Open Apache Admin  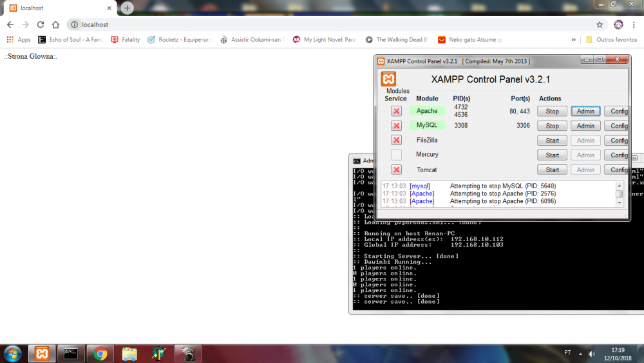click(x=585, y=111)
